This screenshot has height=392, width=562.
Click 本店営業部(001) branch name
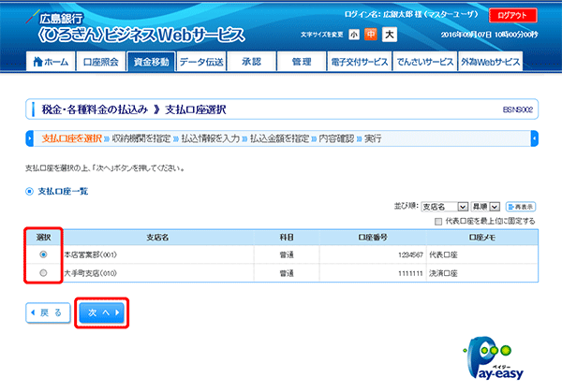click(x=90, y=254)
